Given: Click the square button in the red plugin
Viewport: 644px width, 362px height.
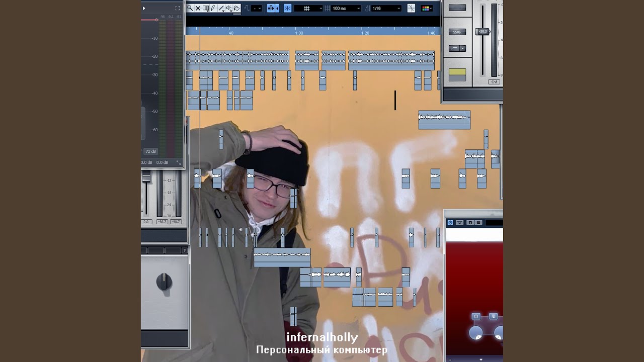Looking at the screenshot, I should tap(494, 316).
